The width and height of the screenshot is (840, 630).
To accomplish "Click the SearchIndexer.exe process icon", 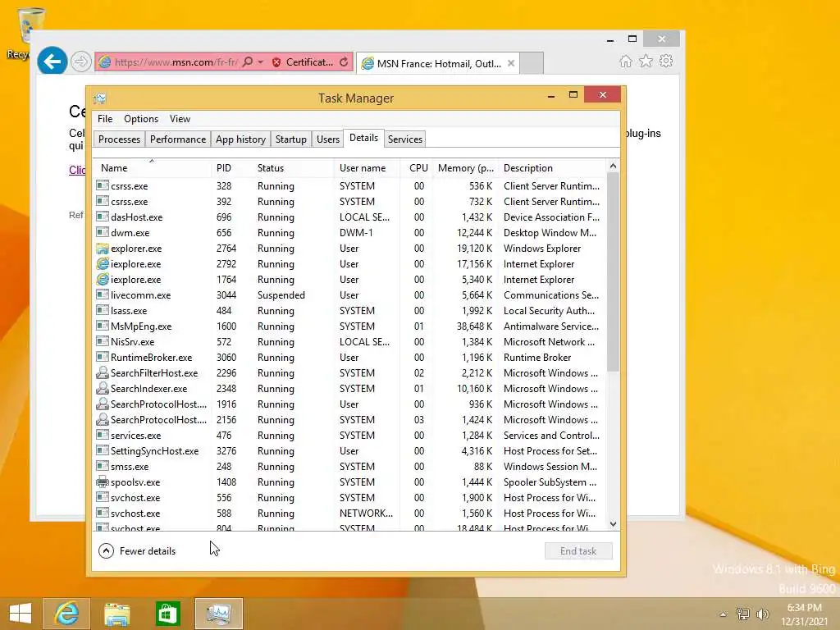I will (103, 388).
